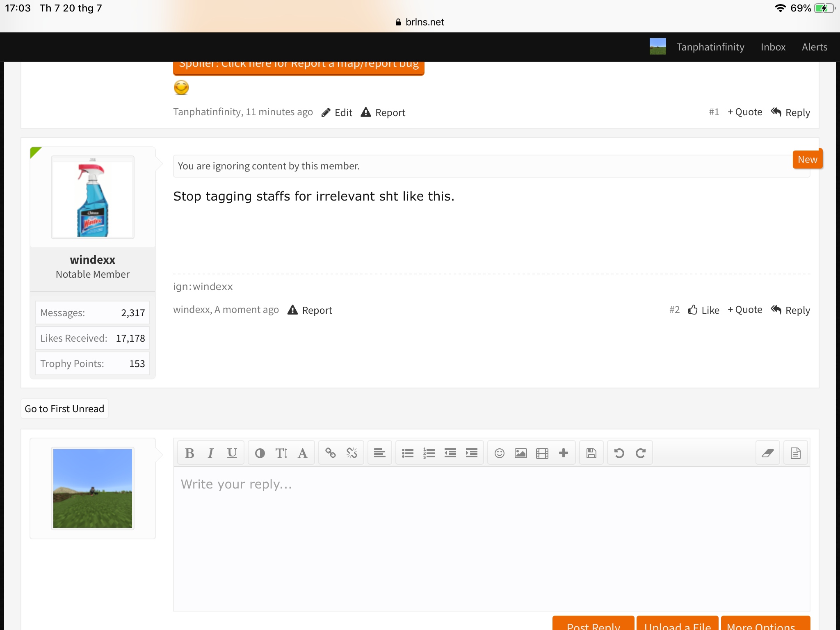
Task: Tap the Wi-Fi status icon
Action: click(780, 8)
